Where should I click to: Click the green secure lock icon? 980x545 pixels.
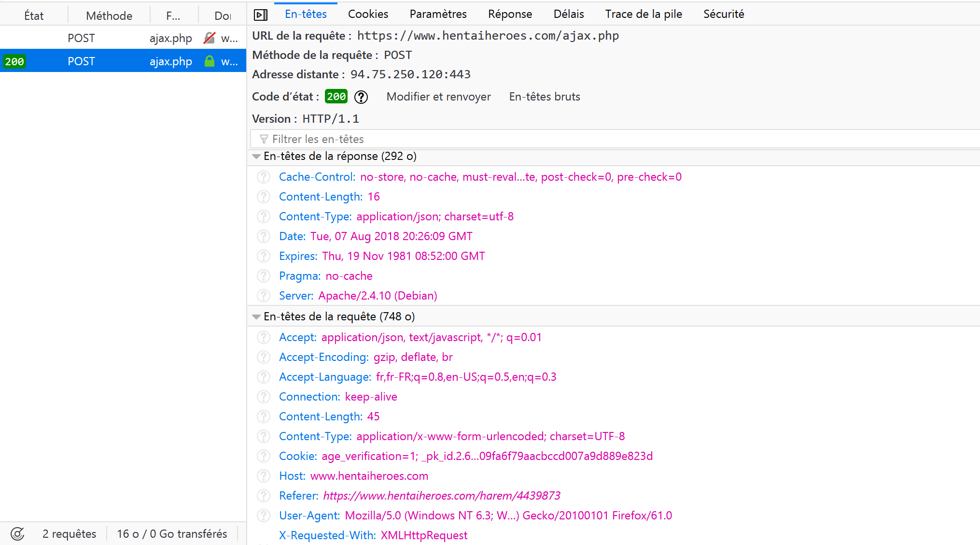point(209,61)
